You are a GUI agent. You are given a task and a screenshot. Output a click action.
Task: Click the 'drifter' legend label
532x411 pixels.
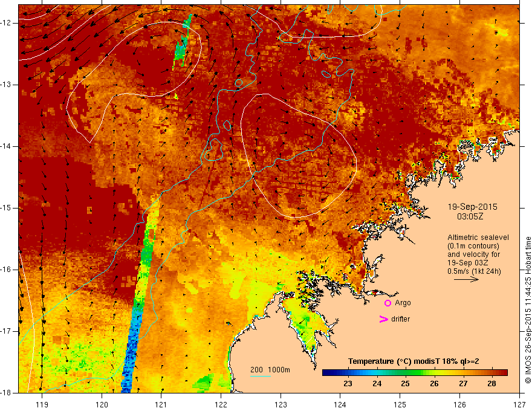coord(400,319)
